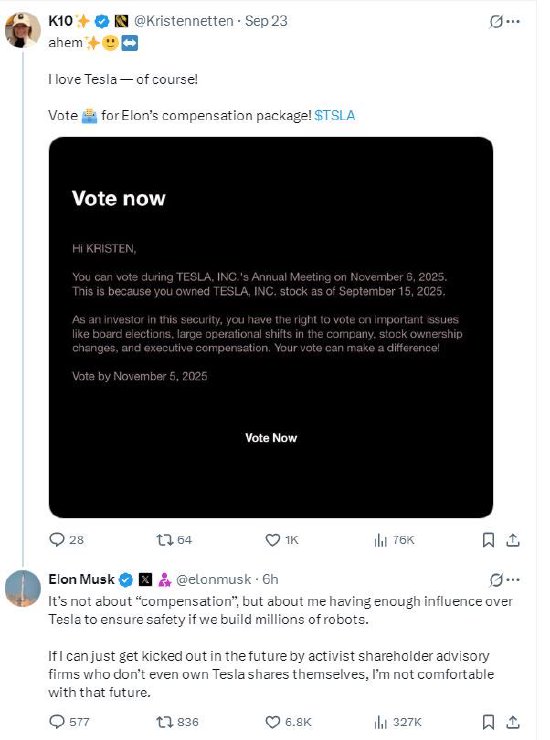Repost Elon Musk's tweet with 836 reposts
550x740 pixels.
coord(177,722)
